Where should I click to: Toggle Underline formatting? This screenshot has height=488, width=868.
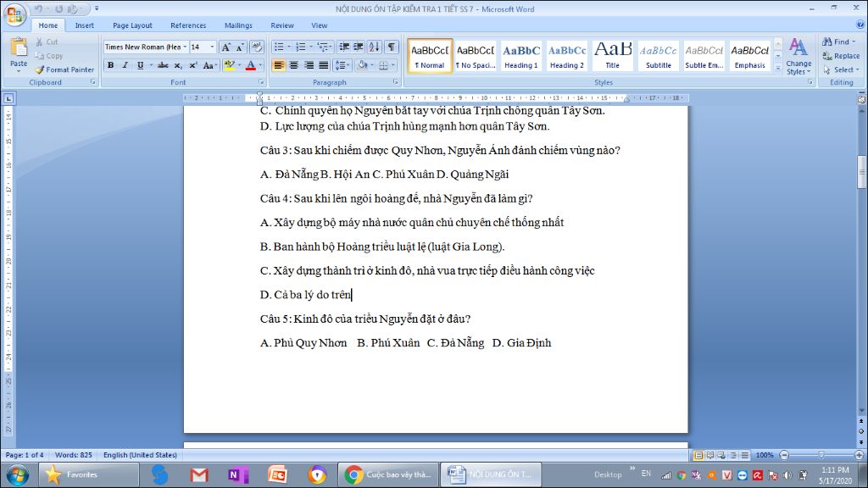(x=140, y=65)
